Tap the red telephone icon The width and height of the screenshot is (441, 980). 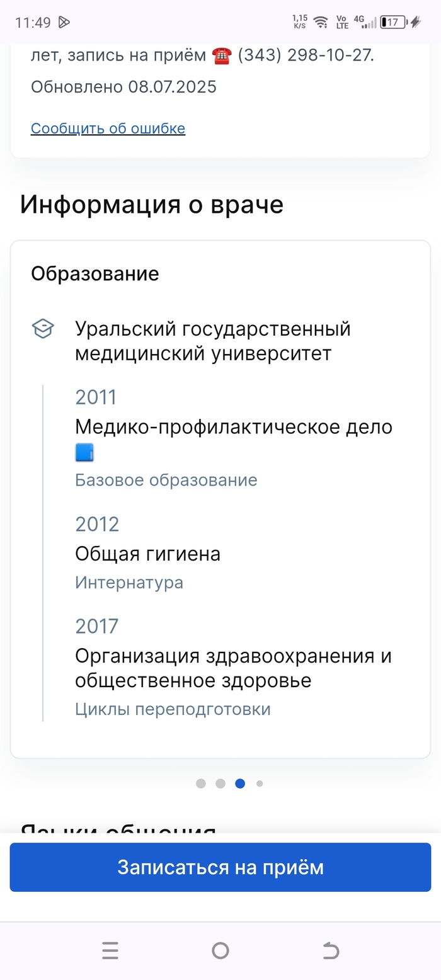(222, 55)
